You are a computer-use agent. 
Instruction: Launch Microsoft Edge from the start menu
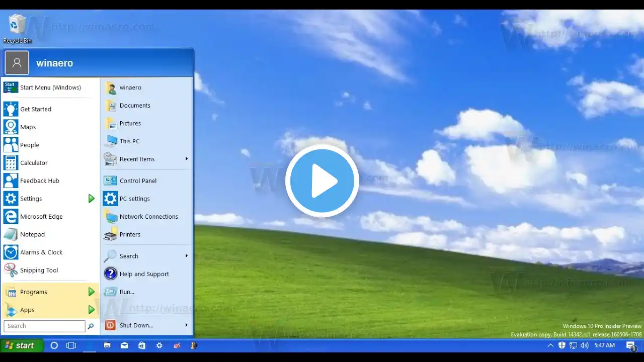pyautogui.click(x=50, y=217)
